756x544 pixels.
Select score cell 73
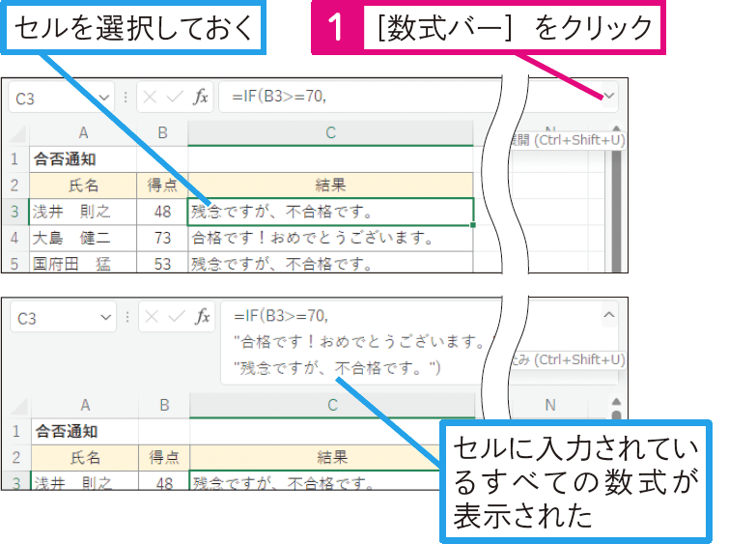pos(162,238)
